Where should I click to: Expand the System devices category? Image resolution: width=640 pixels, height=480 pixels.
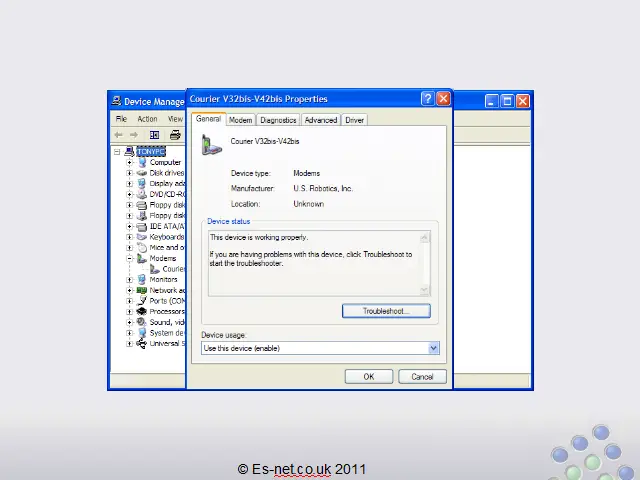(x=129, y=333)
